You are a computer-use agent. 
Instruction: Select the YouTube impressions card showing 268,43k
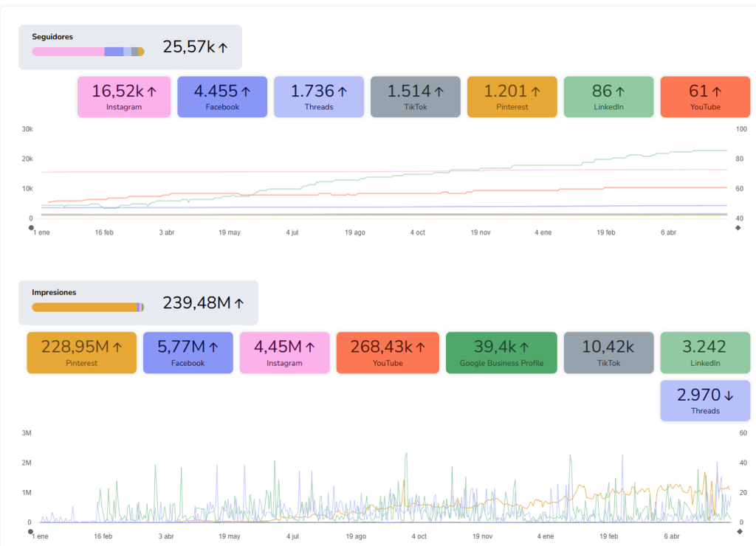pyautogui.click(x=388, y=353)
